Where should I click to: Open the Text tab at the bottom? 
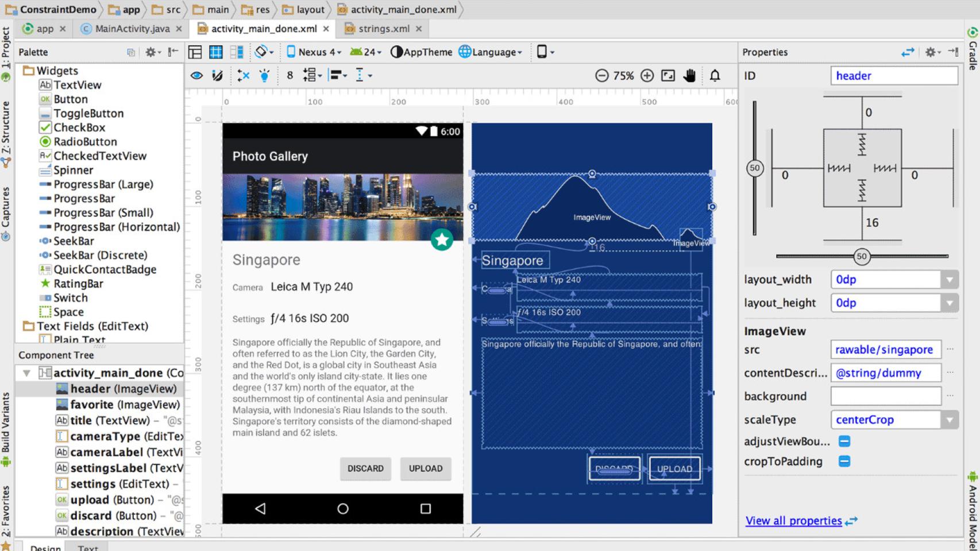[87, 547]
